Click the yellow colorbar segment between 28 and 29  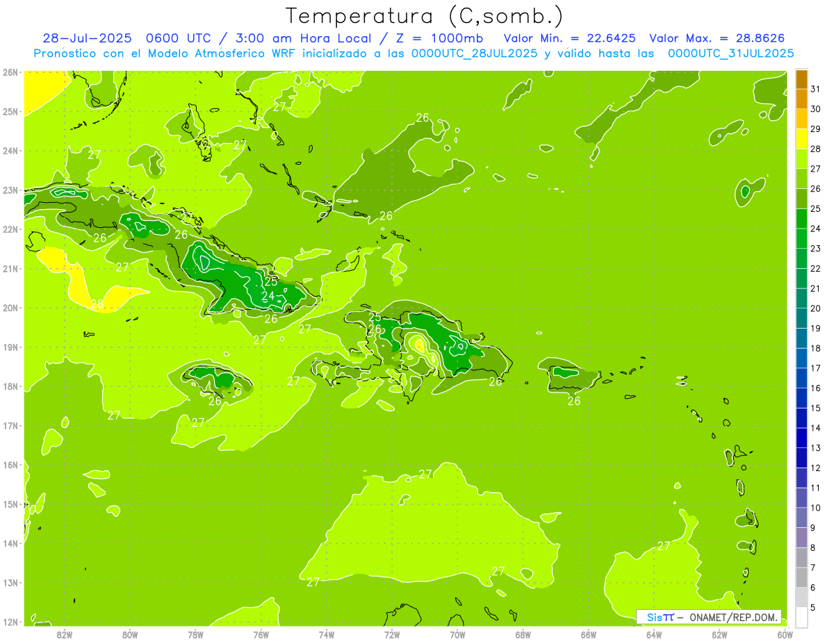(801, 139)
